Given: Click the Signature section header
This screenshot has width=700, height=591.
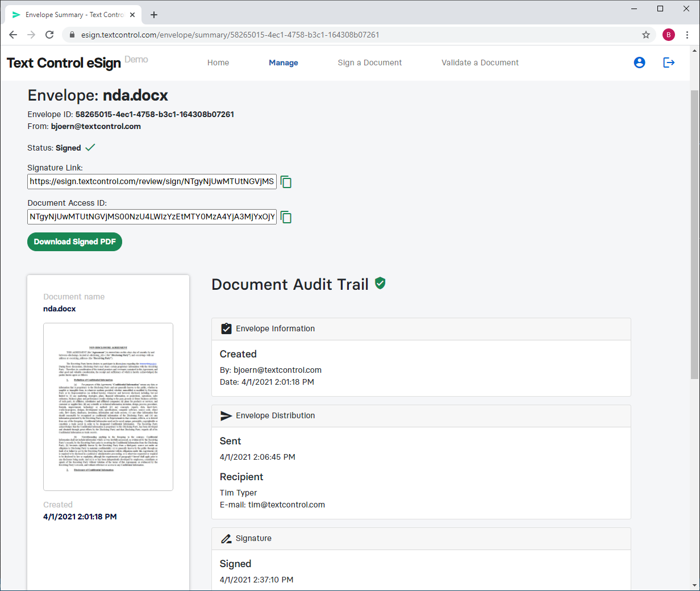Looking at the screenshot, I should click(x=421, y=539).
